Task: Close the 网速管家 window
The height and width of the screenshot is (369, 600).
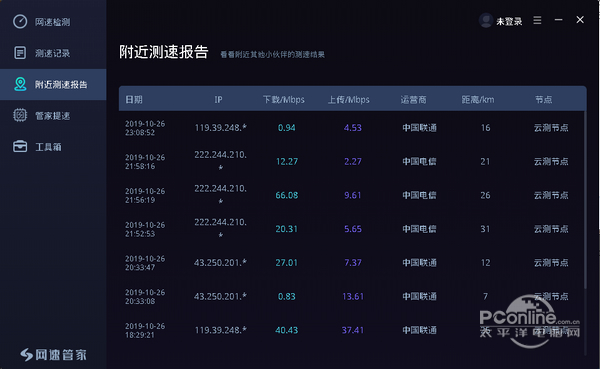Action: pyautogui.click(x=580, y=20)
